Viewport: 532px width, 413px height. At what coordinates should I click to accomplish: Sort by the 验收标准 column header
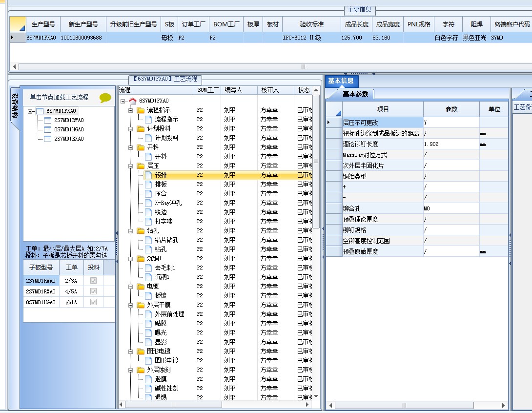click(x=311, y=24)
